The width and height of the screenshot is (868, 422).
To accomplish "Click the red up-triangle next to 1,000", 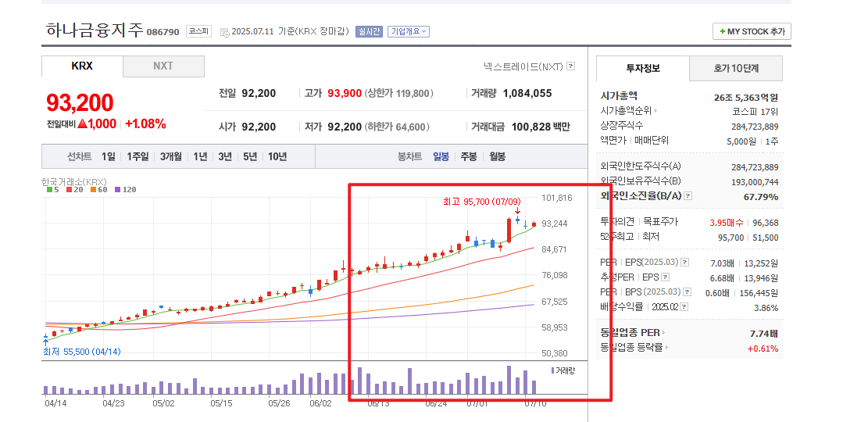I will [x=83, y=124].
